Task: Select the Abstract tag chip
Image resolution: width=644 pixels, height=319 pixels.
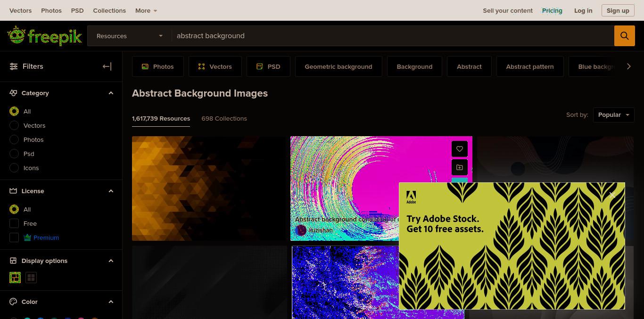Action: tap(469, 66)
